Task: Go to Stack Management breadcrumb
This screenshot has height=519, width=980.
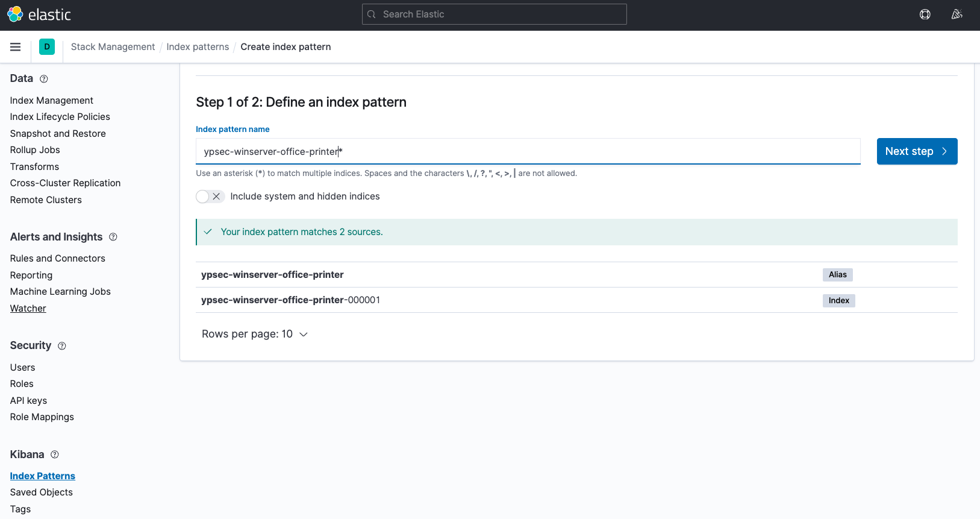Action: (x=113, y=47)
